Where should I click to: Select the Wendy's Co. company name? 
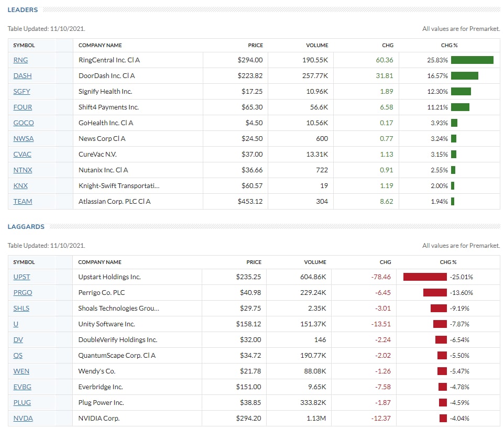(x=97, y=371)
